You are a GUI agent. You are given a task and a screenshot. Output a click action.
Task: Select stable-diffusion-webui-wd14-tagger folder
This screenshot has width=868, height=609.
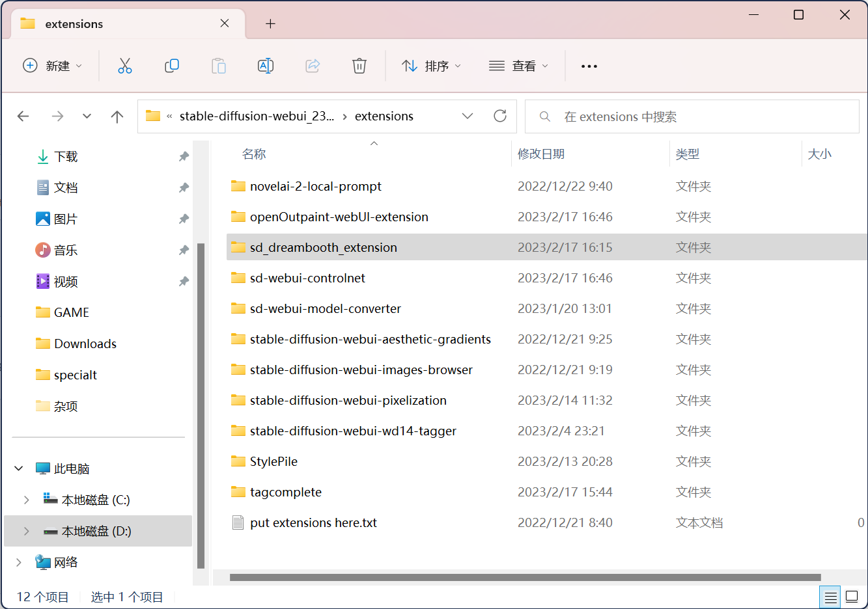click(x=354, y=431)
